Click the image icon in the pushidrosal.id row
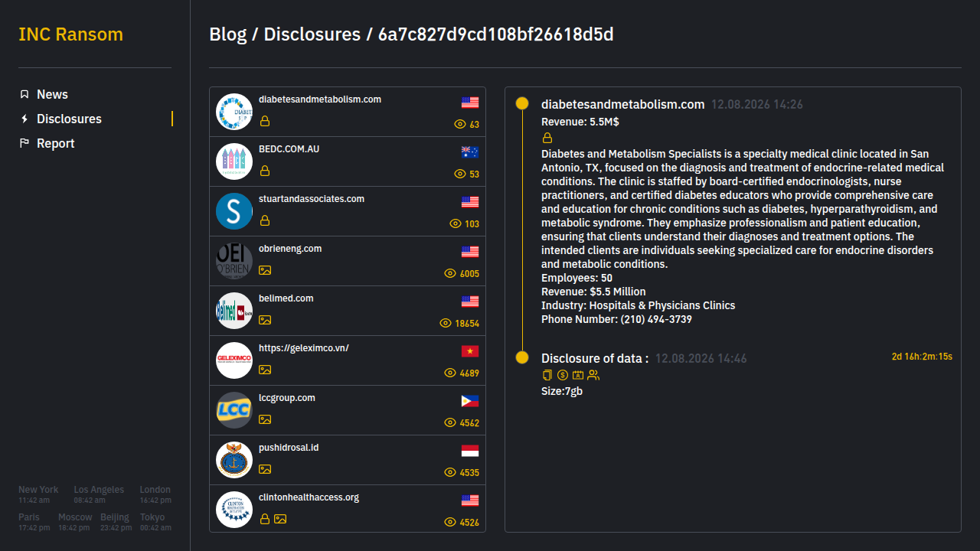This screenshot has height=551, width=980. click(x=265, y=469)
